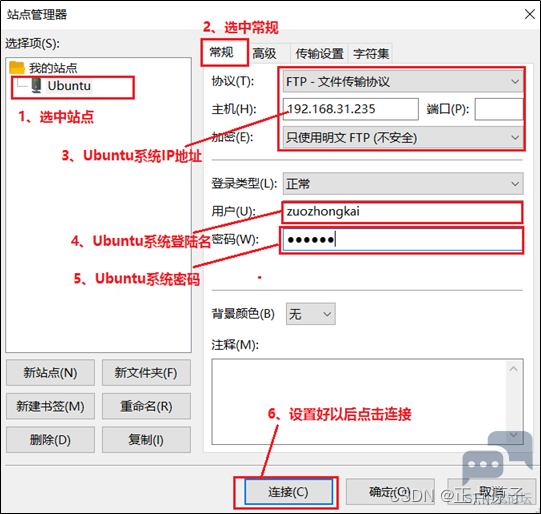Click the notes scrollbar down arrow
541x514 pixels.
(513, 435)
